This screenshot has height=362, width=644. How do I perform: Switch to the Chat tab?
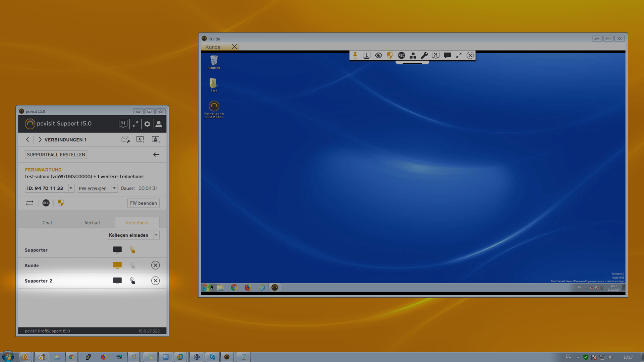click(x=47, y=223)
